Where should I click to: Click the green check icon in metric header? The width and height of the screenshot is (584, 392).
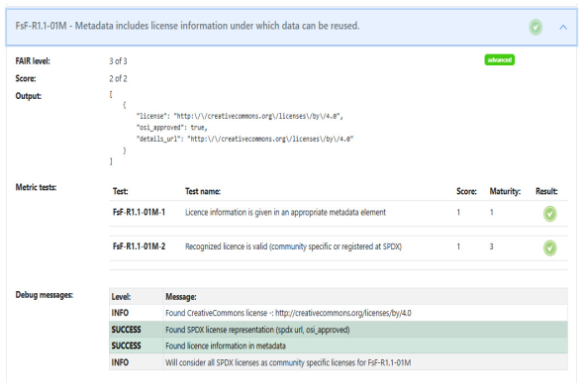coord(535,27)
